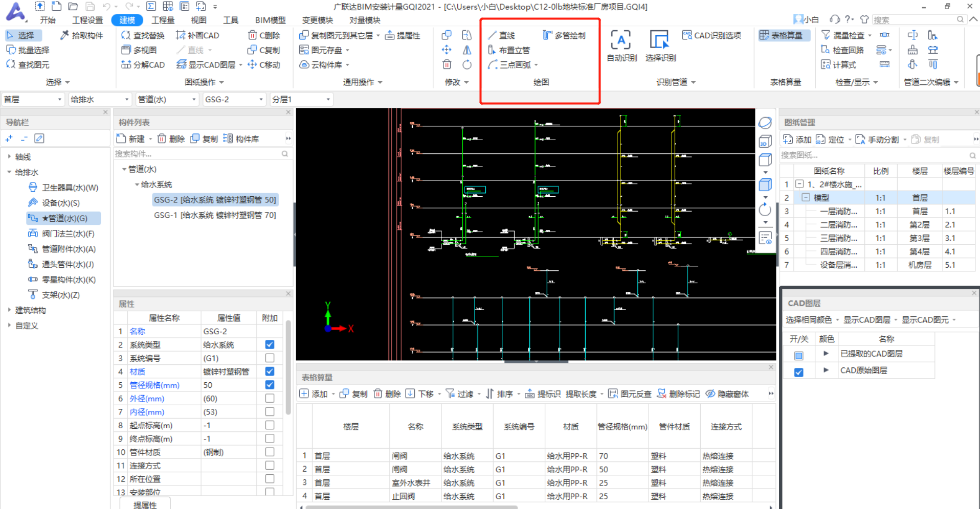
Task: Toggle the 系统类型 additional checkbox
Action: pos(270,344)
